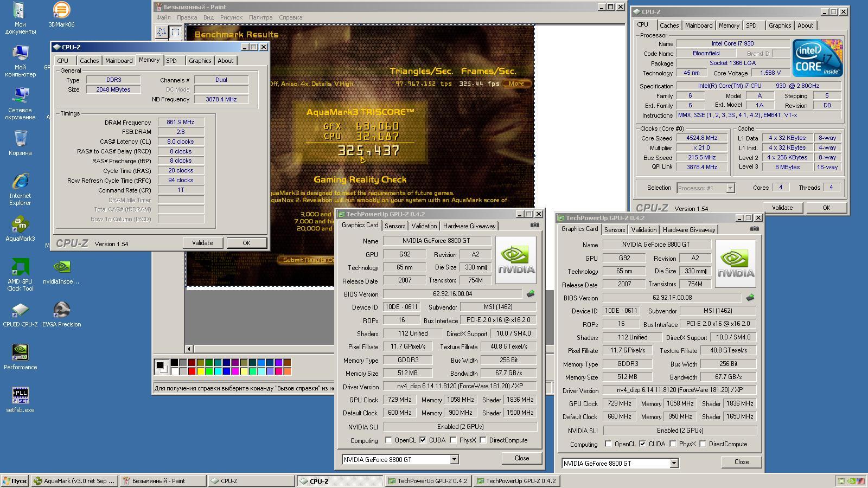Open the Корзина recycle bin icon
Image resolution: width=868 pixels, height=488 pixels.
click(x=20, y=143)
